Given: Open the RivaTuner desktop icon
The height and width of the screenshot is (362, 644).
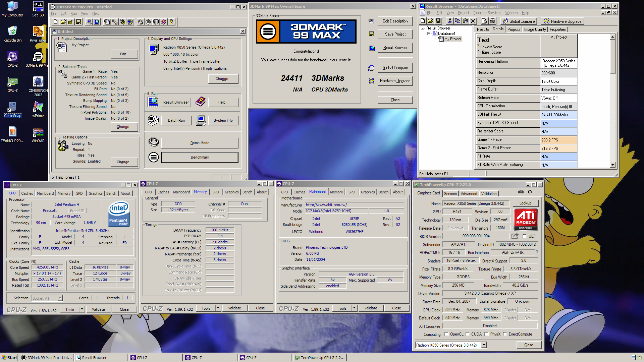Looking at the screenshot, I should coord(38,34).
